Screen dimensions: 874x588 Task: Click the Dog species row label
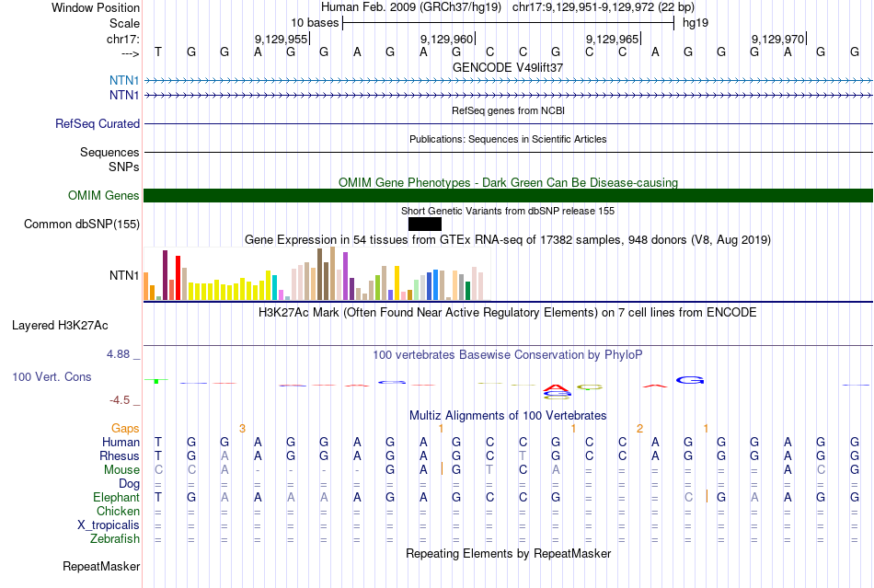click(130, 484)
